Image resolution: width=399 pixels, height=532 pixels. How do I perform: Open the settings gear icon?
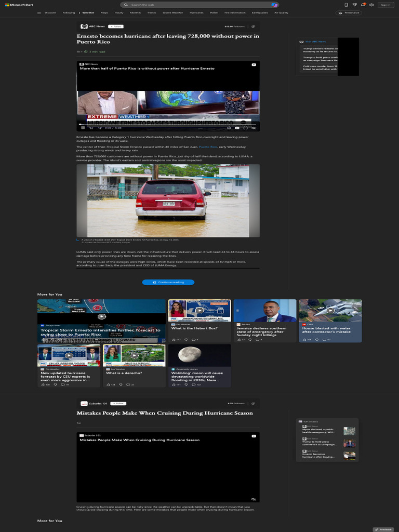[371, 5]
